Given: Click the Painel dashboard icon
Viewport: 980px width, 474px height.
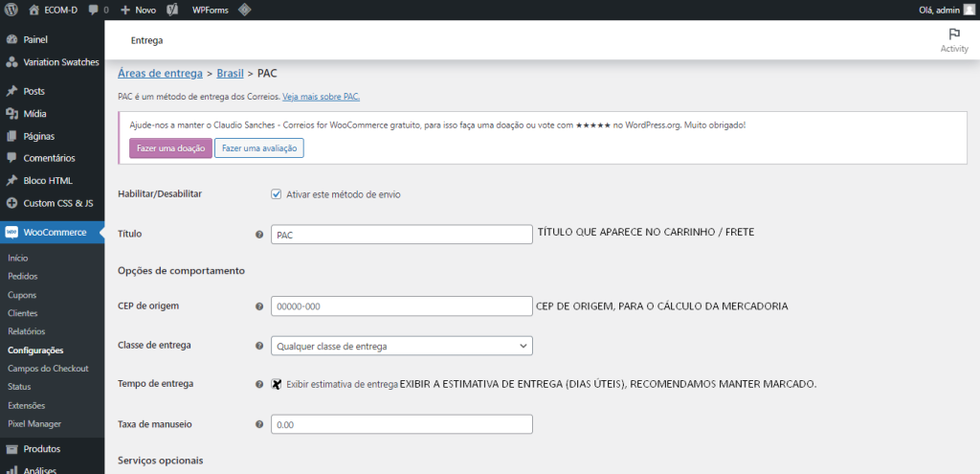Looking at the screenshot, I should 11,39.
